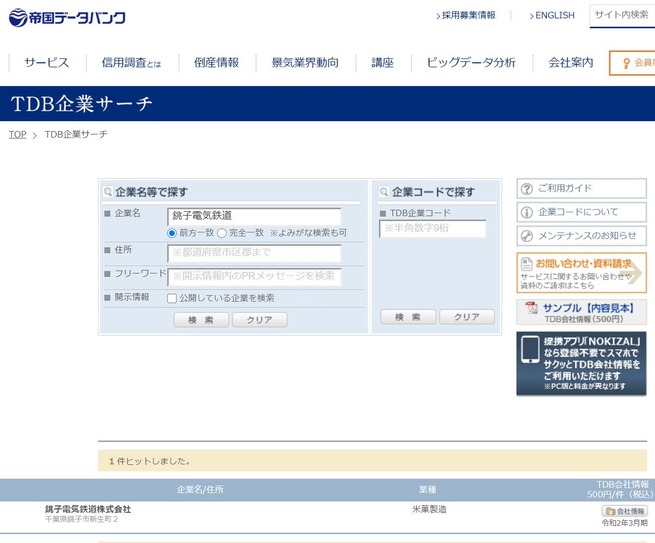Image resolution: width=655 pixels, height=543 pixels.
Task: Click 検索 button under 企業コードで探す
Action: tap(408, 317)
